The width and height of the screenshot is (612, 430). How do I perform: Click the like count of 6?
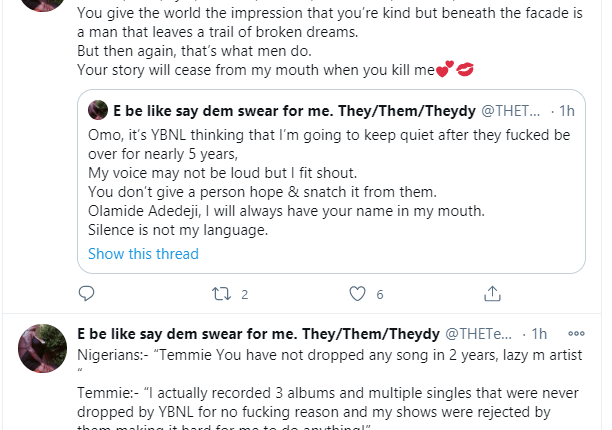pos(380,295)
